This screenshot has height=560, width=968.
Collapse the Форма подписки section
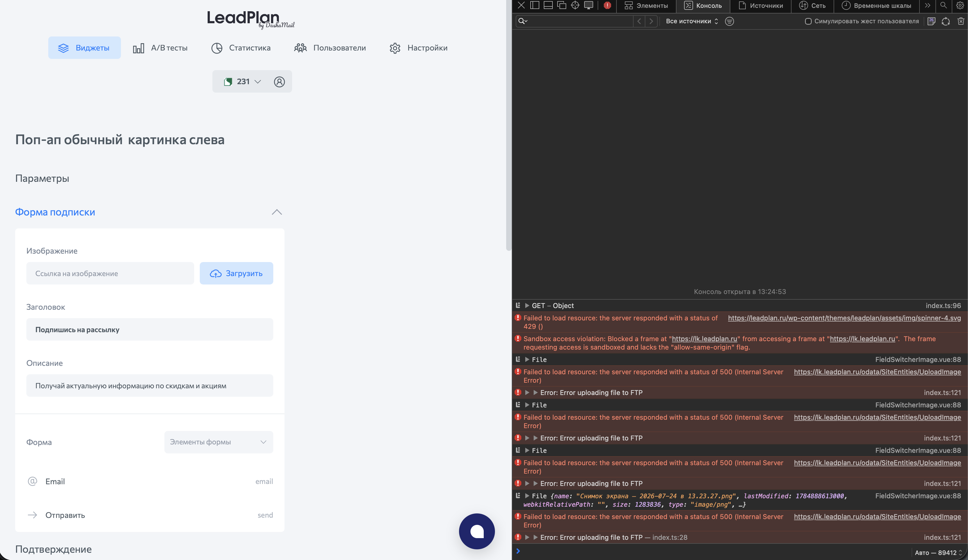[277, 212]
